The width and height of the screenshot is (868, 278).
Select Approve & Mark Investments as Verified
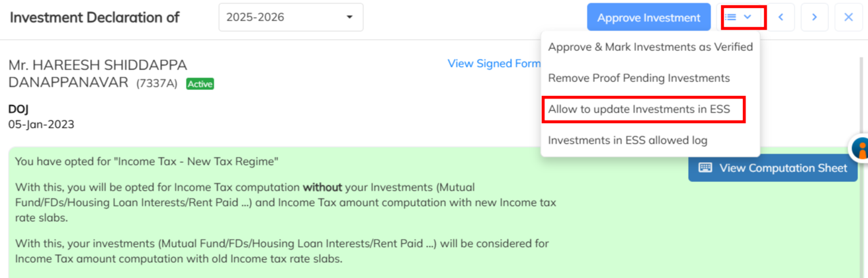[650, 47]
